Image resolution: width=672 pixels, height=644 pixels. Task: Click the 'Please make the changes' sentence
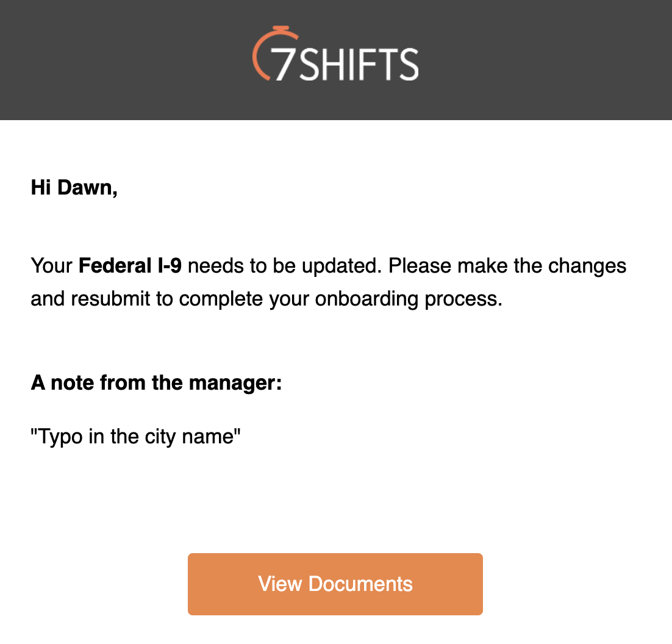pyautogui.click(x=507, y=266)
